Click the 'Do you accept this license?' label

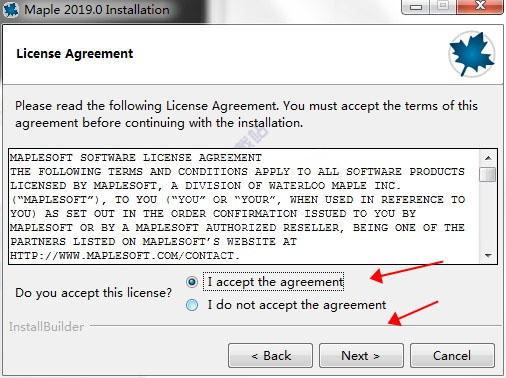point(94,293)
